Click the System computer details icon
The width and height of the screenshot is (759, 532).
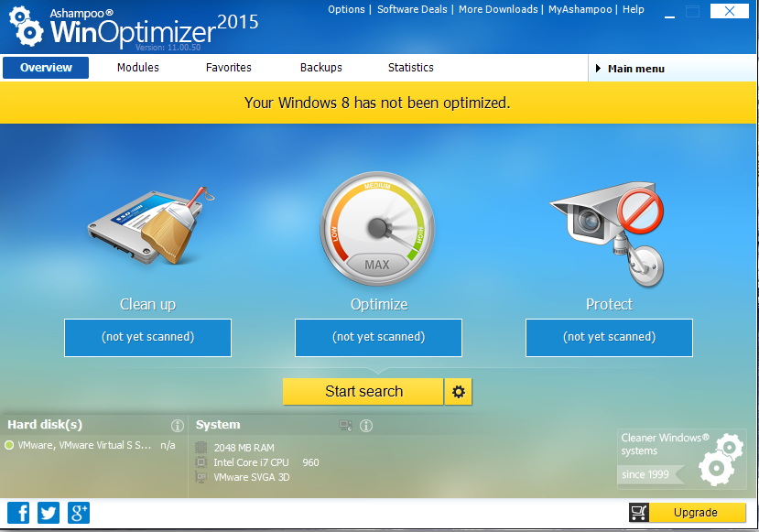coord(345,426)
